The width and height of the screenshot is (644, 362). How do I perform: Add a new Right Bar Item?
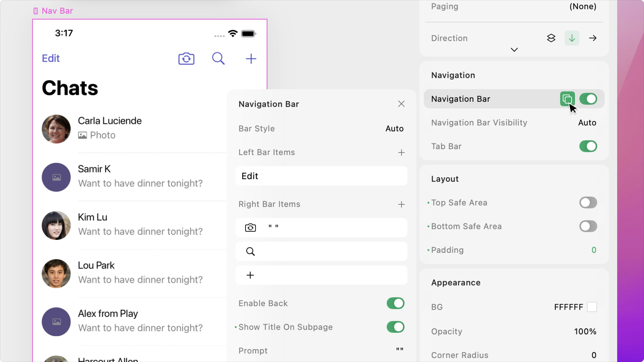[x=401, y=204]
